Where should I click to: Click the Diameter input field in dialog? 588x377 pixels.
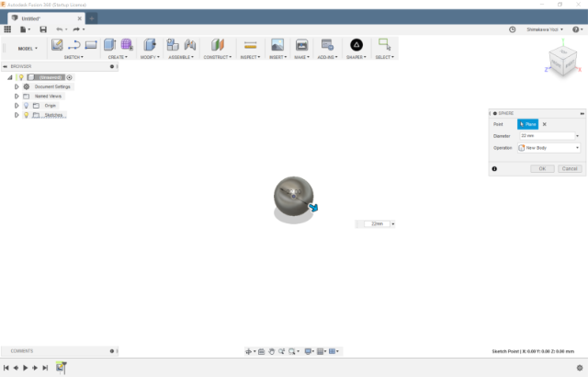coord(548,136)
